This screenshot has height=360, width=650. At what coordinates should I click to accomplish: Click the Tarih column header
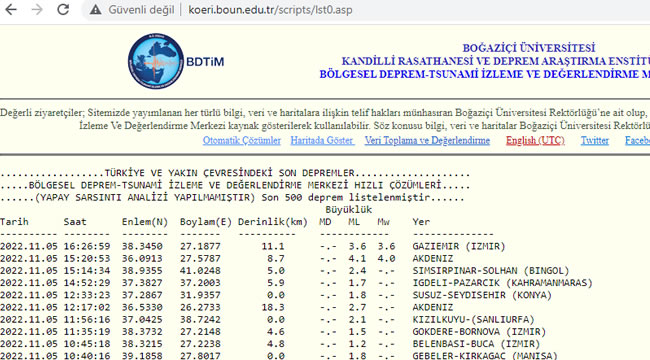pyautogui.click(x=14, y=222)
